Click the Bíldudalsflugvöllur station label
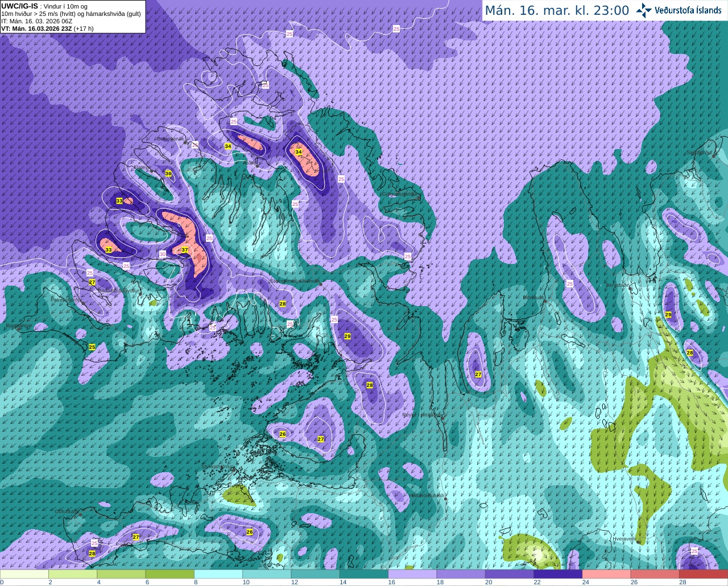This screenshot has height=586, width=728. (118, 290)
